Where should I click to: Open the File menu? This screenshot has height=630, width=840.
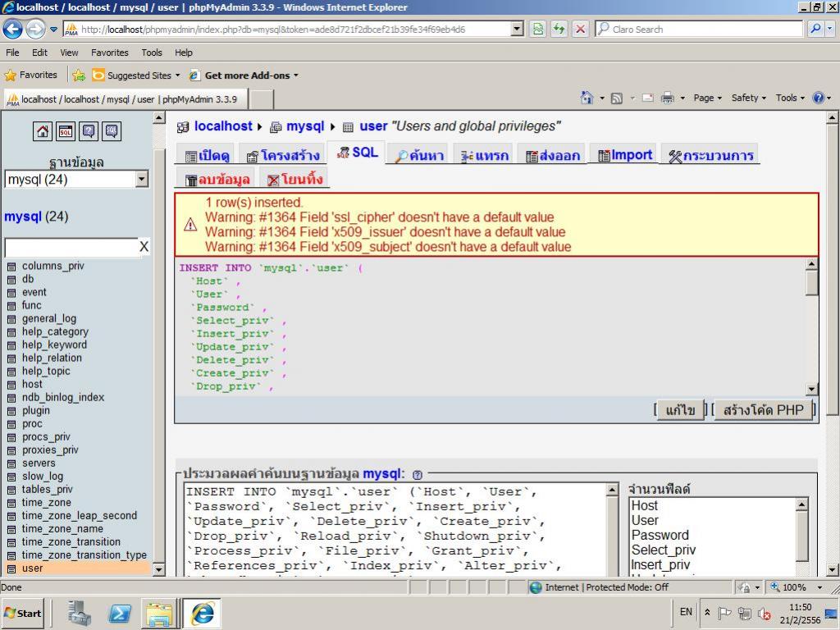12,52
